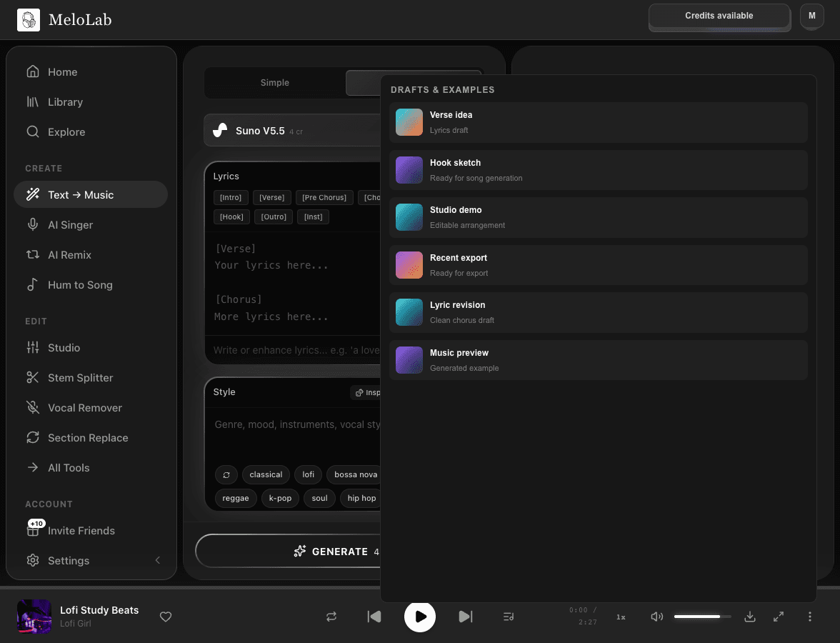
Task: Insert the [Verse] lyric tag
Action: 272,197
